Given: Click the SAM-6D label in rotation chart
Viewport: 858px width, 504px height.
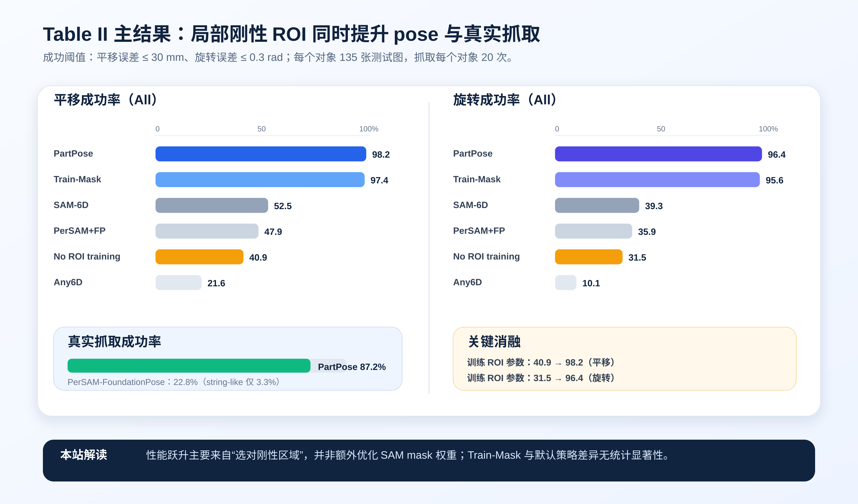Looking at the screenshot, I should 471,205.
